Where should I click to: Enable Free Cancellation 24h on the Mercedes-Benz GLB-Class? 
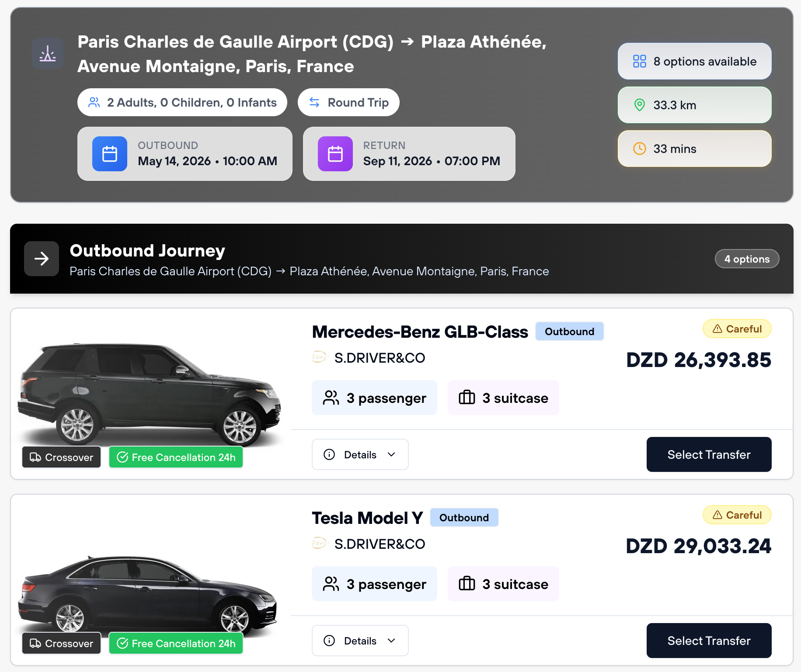click(176, 457)
